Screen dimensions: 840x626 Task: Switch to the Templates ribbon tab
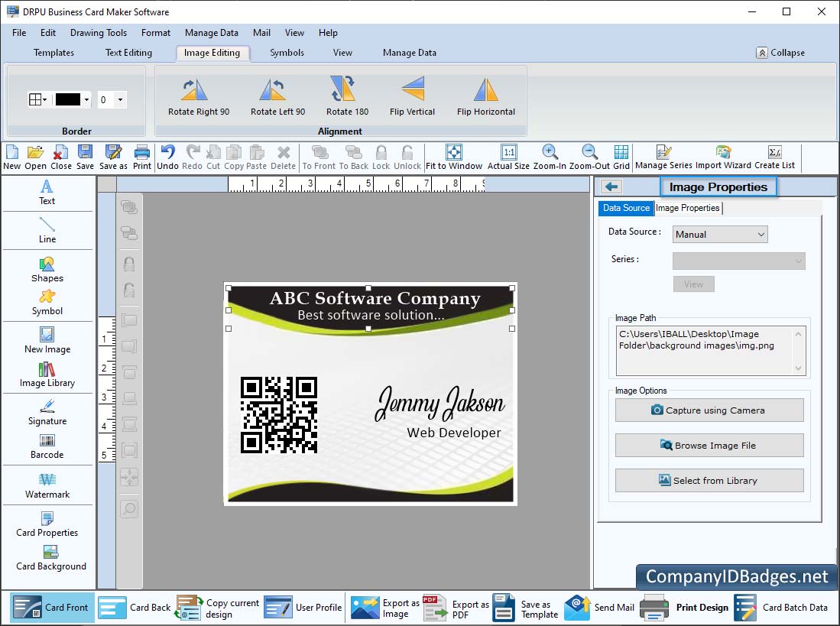pos(54,53)
